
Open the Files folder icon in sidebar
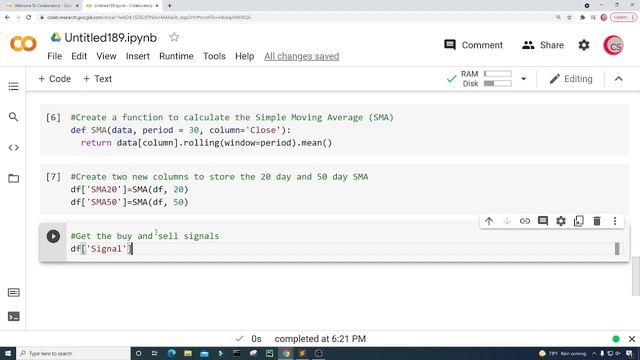(13, 178)
